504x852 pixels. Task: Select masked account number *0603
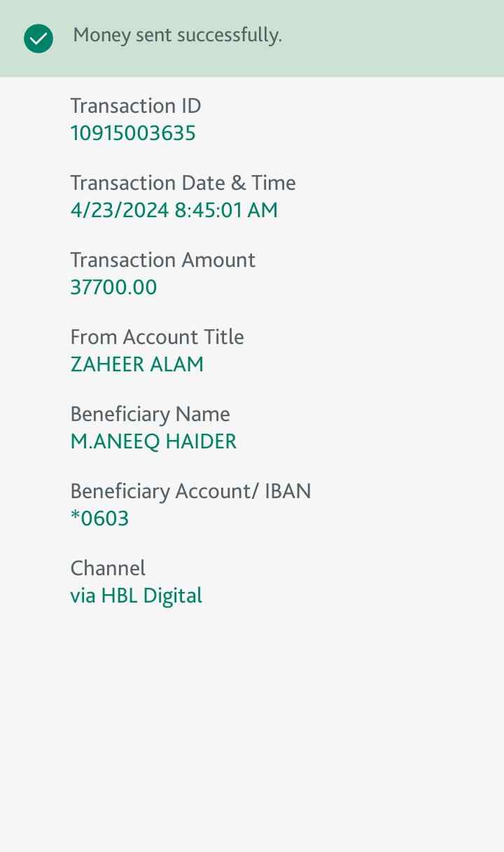click(x=99, y=518)
